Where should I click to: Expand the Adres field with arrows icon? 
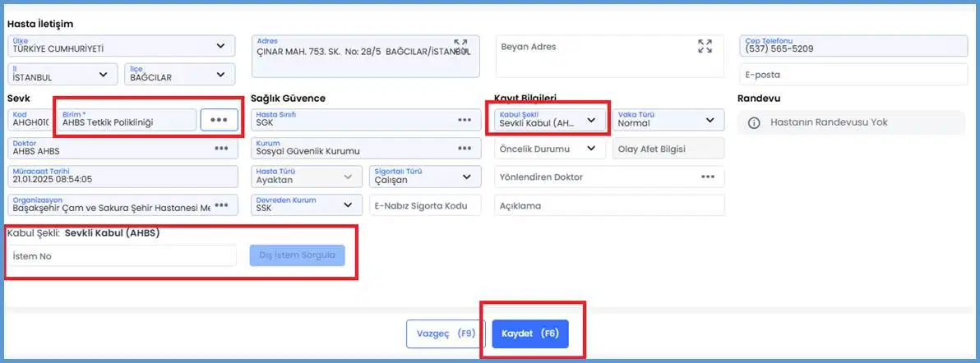click(460, 46)
